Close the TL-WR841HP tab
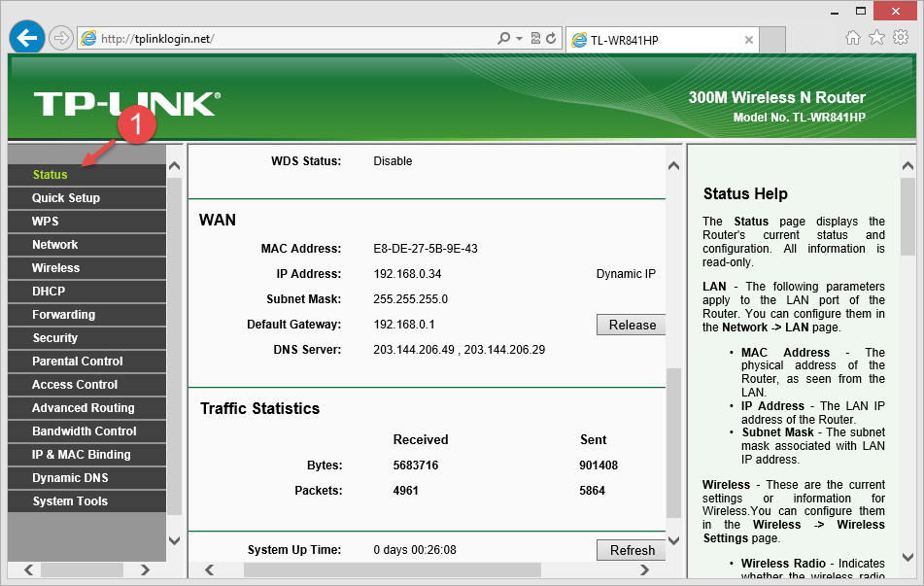 [749, 40]
